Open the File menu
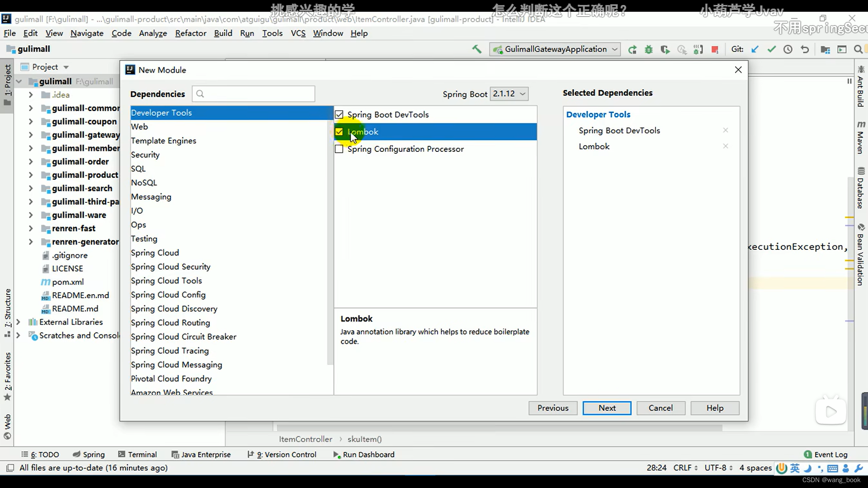Viewport: 868px width, 488px height. coord(9,33)
